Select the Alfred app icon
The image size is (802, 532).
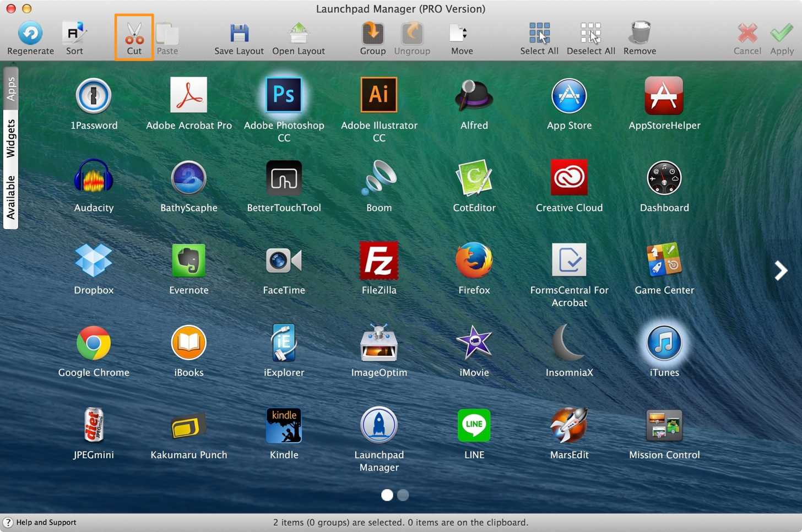[x=474, y=95]
